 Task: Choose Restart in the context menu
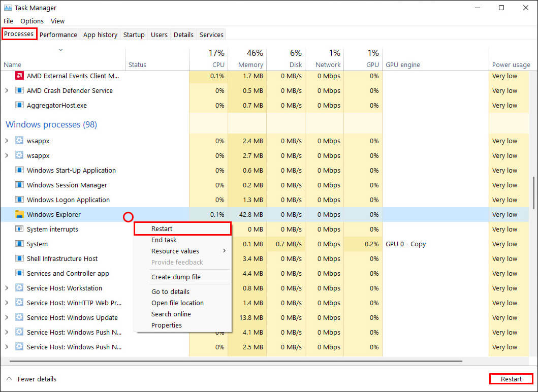click(183, 229)
